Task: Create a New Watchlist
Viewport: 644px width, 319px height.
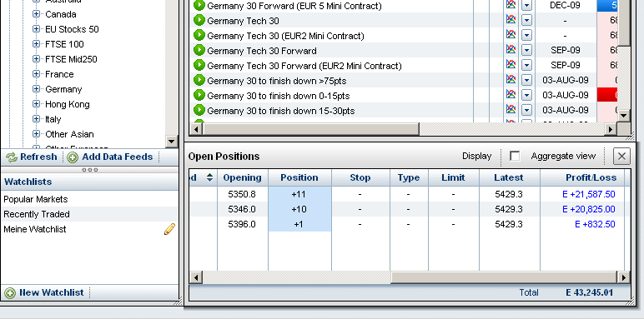Action: (44, 292)
